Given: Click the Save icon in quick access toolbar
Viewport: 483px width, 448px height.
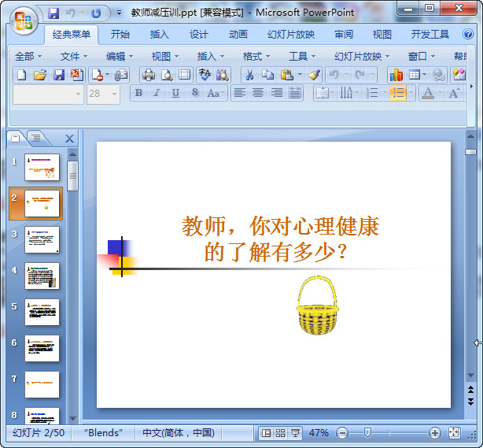Looking at the screenshot, I should 53,13.
